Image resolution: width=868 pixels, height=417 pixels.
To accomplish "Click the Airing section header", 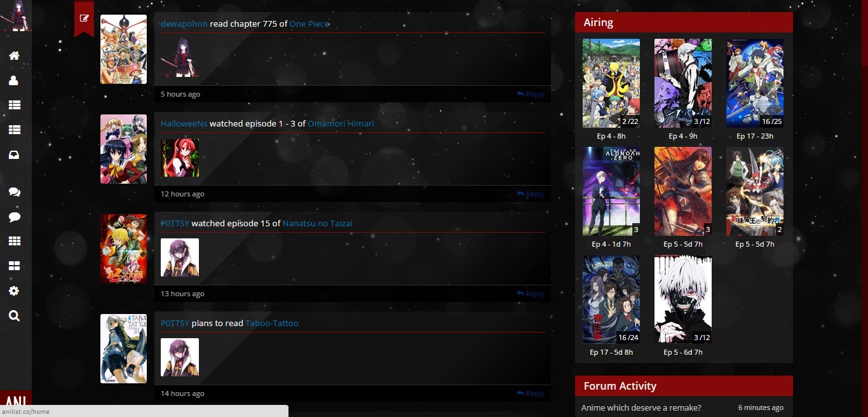I will coord(684,22).
